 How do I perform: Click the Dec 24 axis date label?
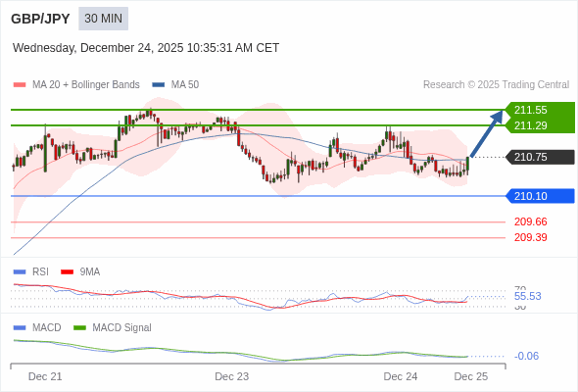point(401,376)
